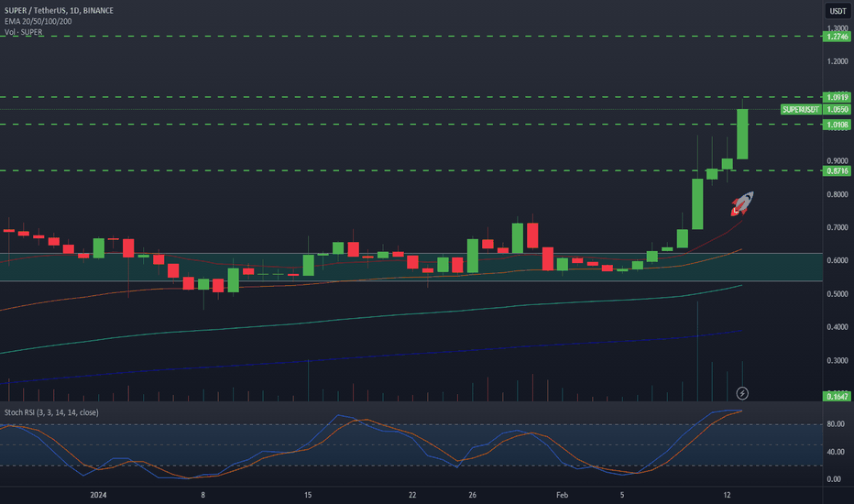Click the 26 date label on the time axis

(472, 495)
